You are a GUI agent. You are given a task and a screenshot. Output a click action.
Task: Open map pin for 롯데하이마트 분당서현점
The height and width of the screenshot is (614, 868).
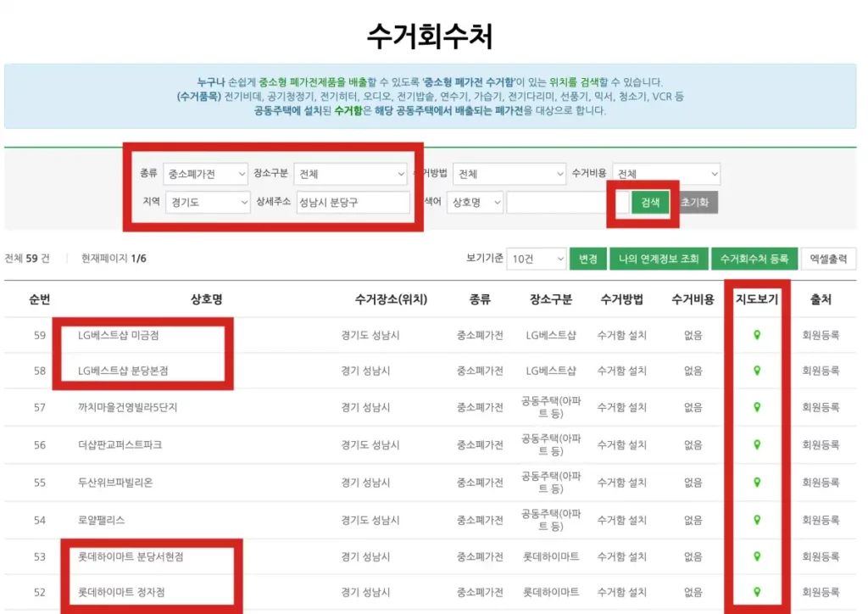(757, 556)
